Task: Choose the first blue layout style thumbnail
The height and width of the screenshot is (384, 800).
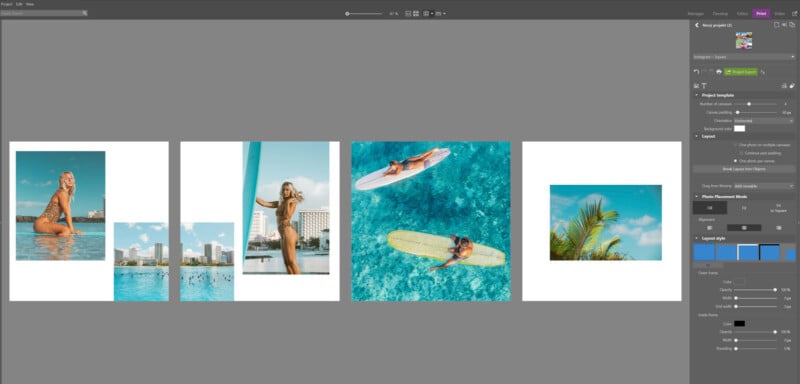Action: (x=704, y=252)
